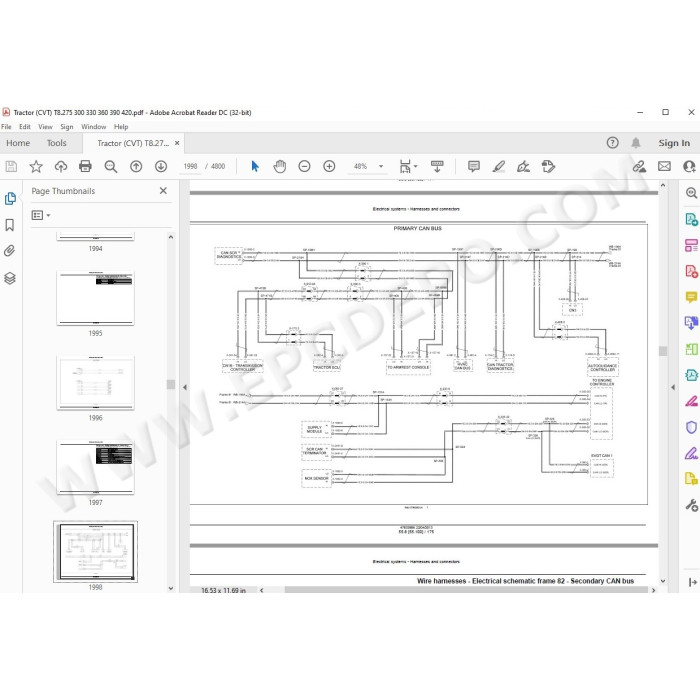Go to next page arrow
The height and width of the screenshot is (700, 700).
161,167
